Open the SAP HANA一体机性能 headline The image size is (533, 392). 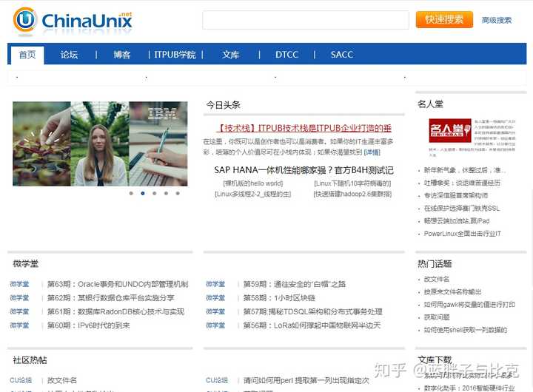pos(304,170)
